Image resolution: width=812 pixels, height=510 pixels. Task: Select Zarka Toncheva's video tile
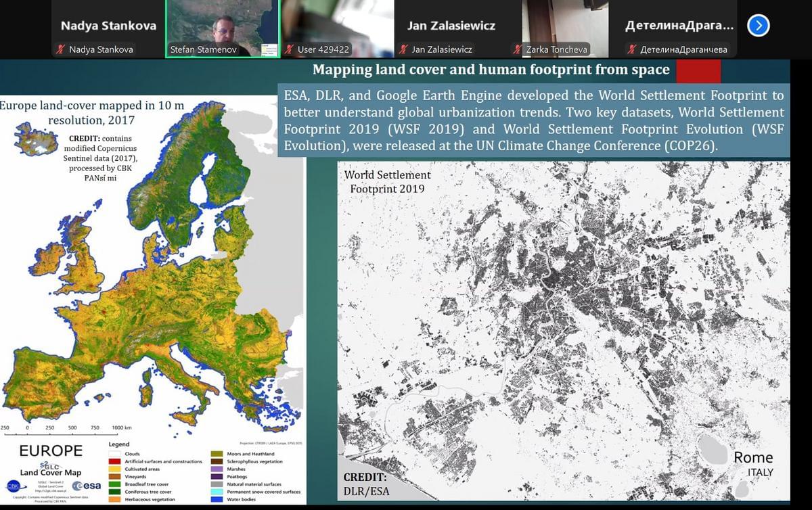click(x=566, y=29)
